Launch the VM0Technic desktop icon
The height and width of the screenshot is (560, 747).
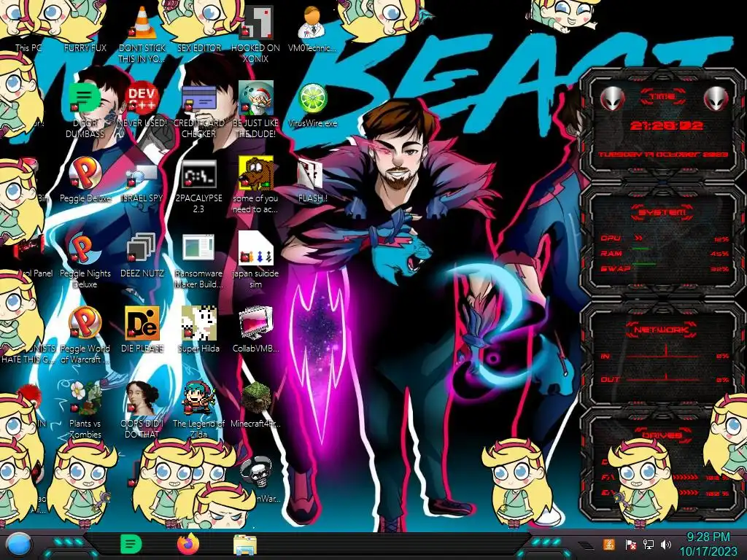(x=312, y=23)
